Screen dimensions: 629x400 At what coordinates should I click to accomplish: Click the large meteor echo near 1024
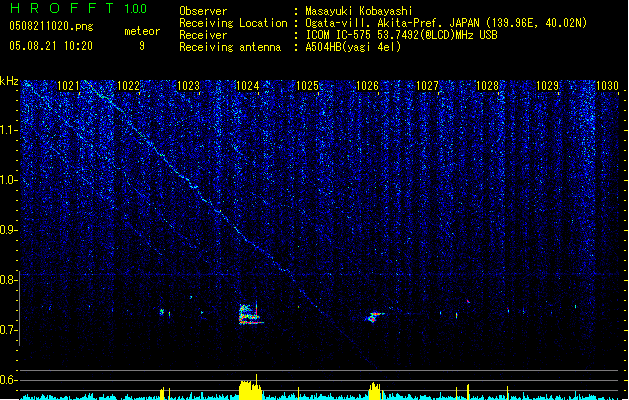251,314
